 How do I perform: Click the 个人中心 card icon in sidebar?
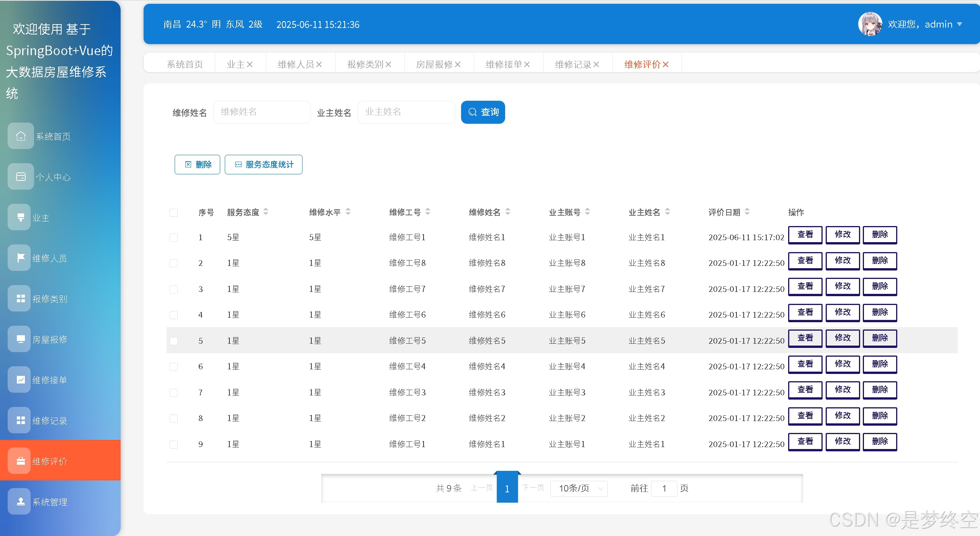[x=21, y=177]
